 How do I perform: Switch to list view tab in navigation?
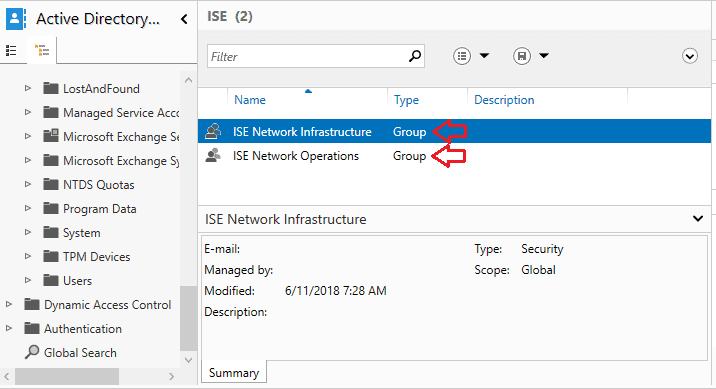tap(11, 51)
